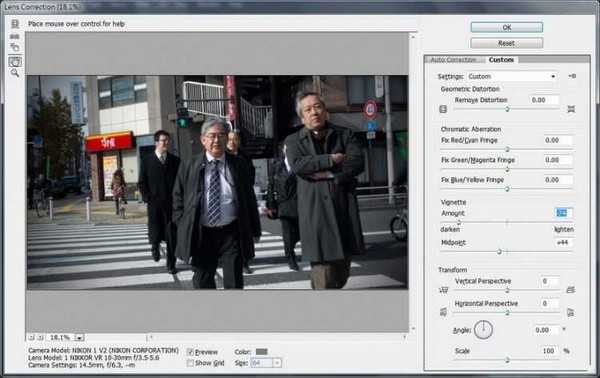Expand the grid Size dropdown
Viewport: 600px width, 378px height.
tap(277, 363)
